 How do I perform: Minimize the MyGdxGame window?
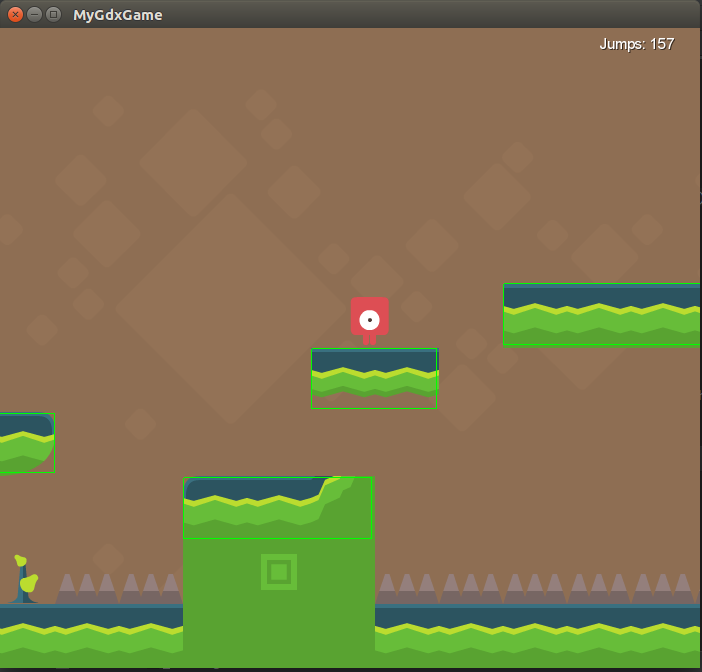tap(34, 15)
